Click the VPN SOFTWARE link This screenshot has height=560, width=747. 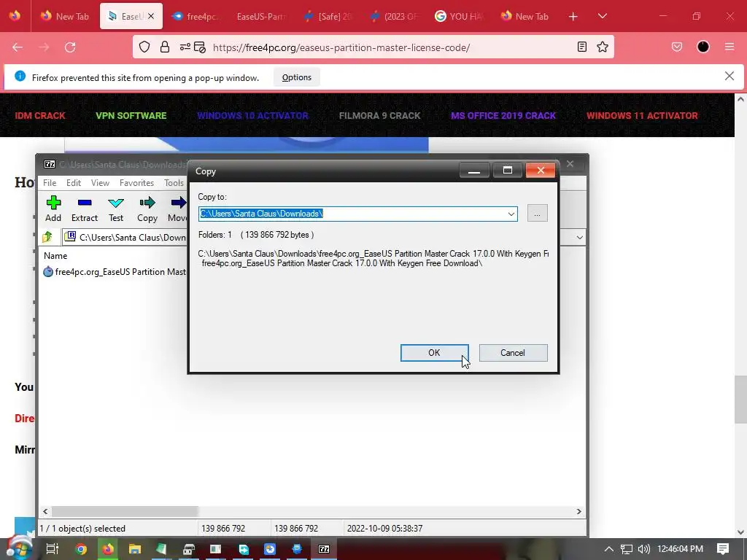click(131, 115)
